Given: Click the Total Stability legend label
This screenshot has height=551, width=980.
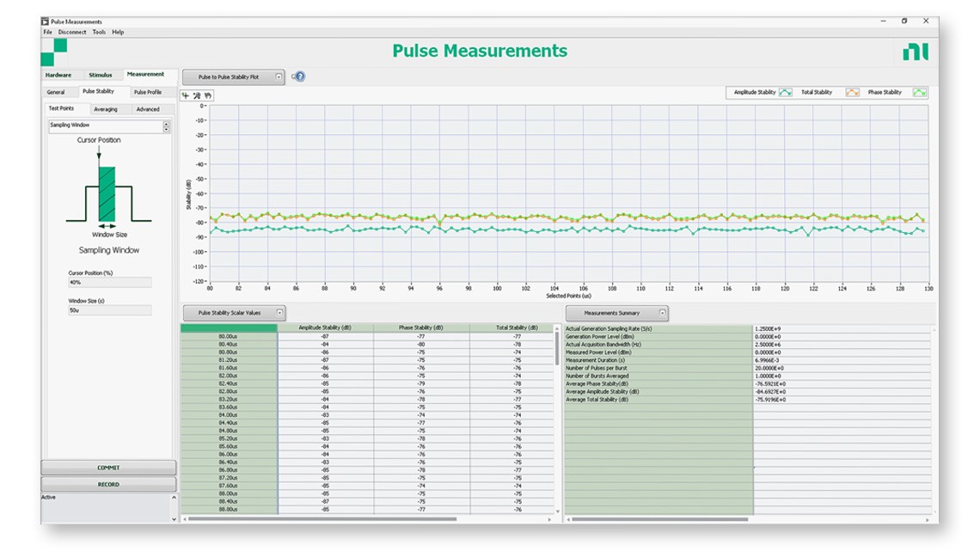Looking at the screenshot, I should [x=817, y=93].
